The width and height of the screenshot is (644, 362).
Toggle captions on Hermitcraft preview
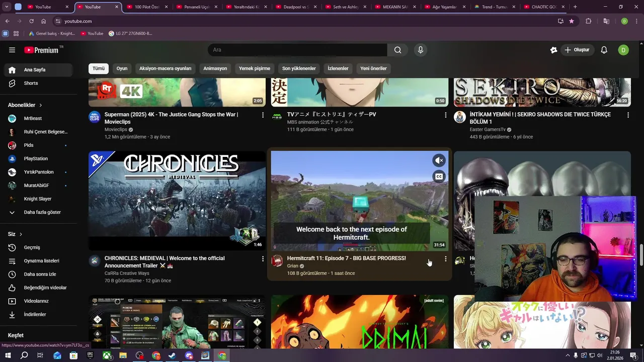coord(439,176)
